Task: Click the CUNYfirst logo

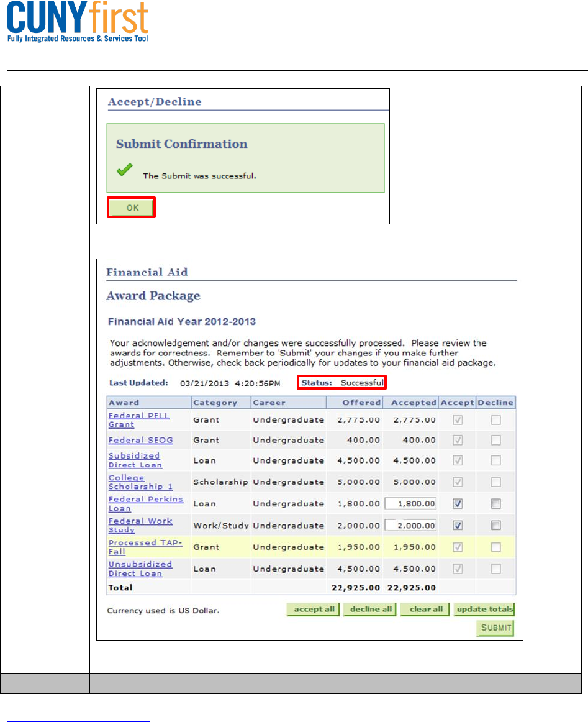Action: point(77,22)
